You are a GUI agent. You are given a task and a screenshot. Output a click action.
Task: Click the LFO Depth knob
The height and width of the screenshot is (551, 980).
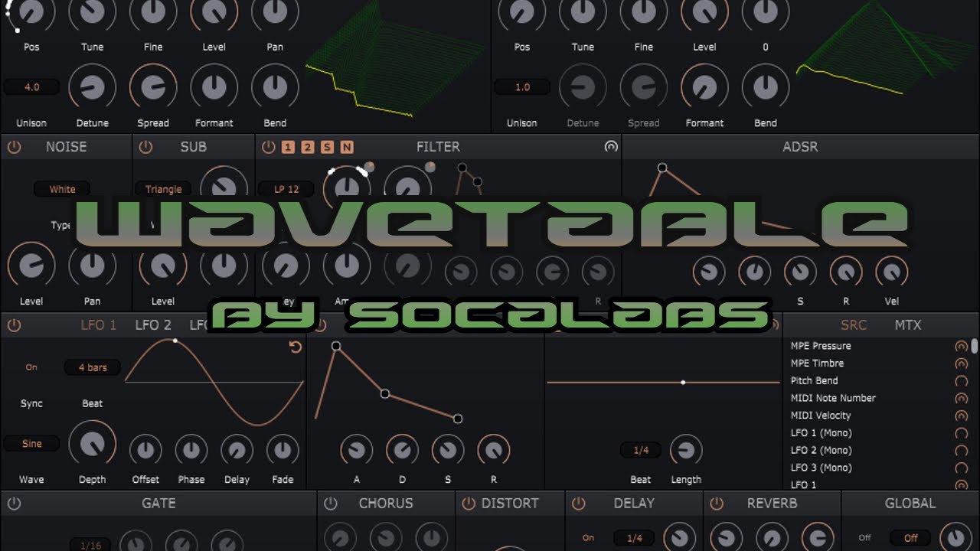click(93, 444)
